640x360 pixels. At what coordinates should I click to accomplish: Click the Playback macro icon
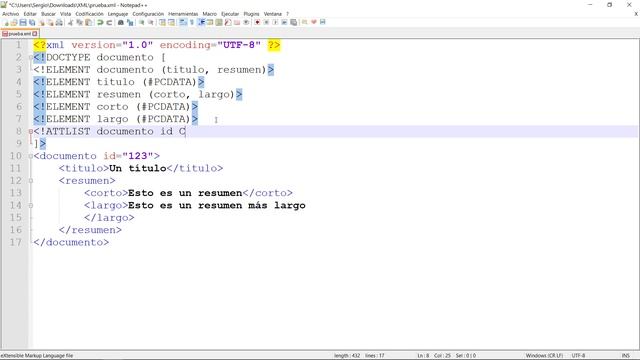275,22
